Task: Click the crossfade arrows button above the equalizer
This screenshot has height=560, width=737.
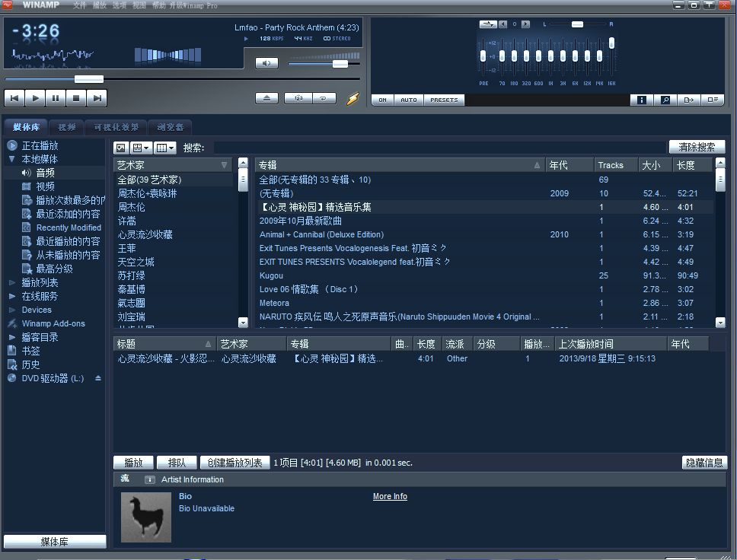Action: coord(488,24)
